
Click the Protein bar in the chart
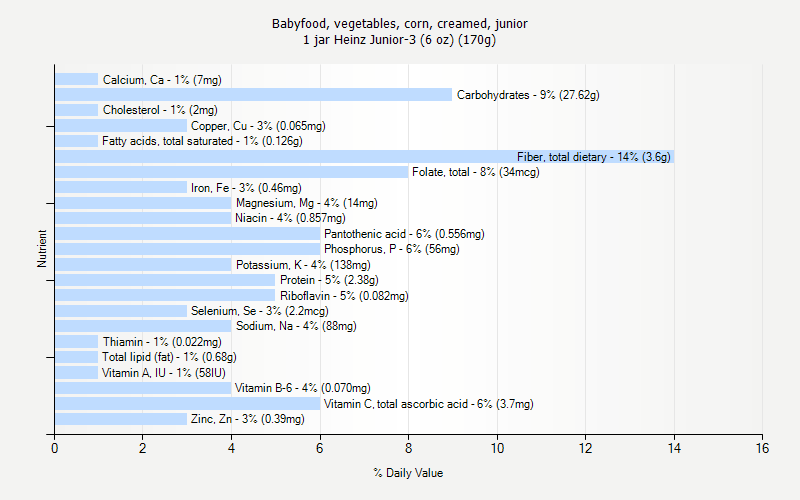click(x=165, y=280)
